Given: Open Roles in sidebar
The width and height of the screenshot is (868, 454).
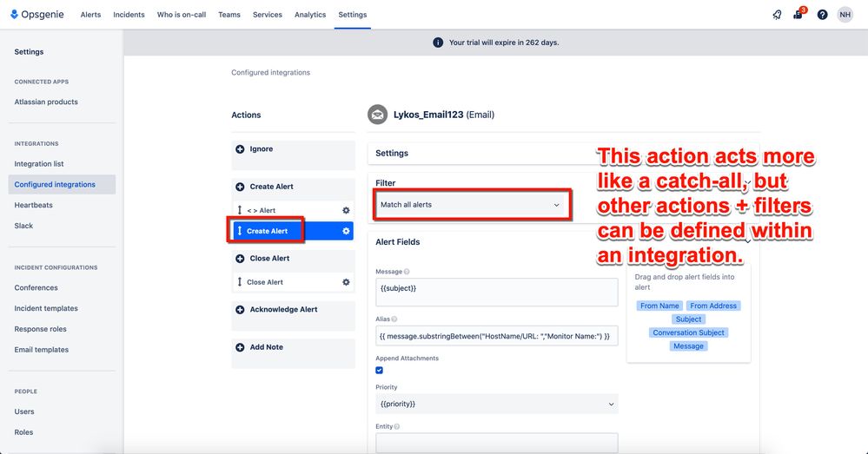Looking at the screenshot, I should point(23,432).
